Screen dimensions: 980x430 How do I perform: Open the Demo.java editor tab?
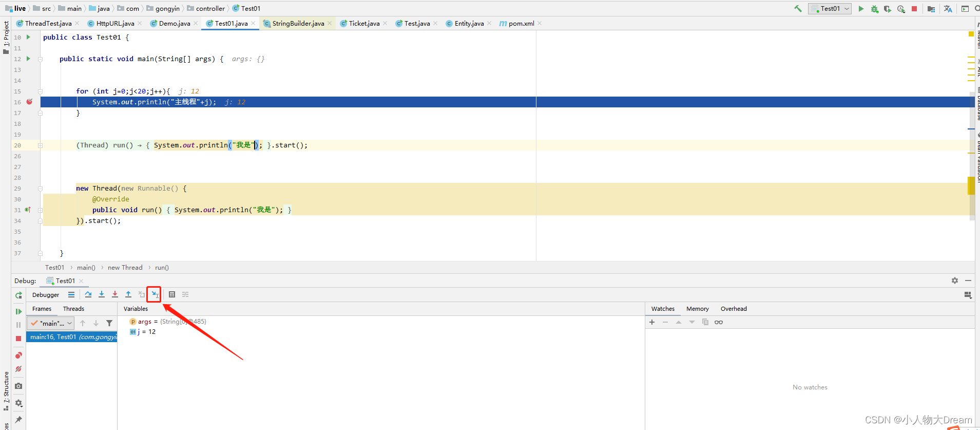tap(175, 24)
